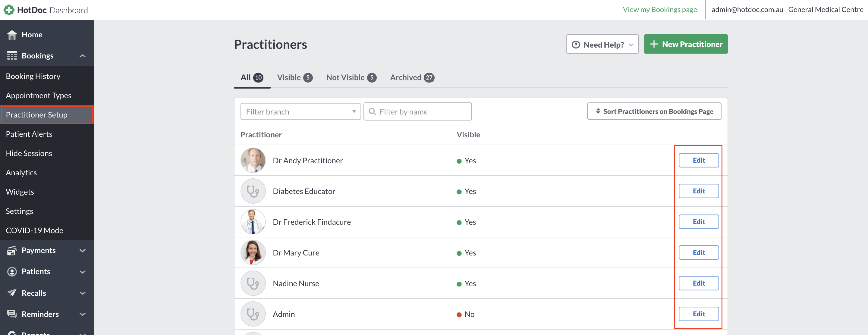Viewport: 868px width, 335px height.
Task: Edit Diabetes Educator
Action: click(x=699, y=191)
